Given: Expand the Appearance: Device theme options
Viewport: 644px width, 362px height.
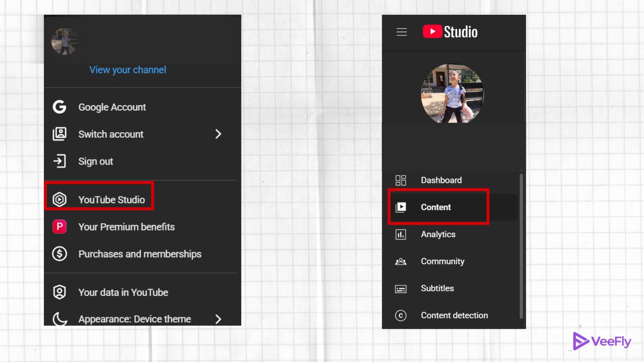Looking at the screenshot, I should 218,319.
